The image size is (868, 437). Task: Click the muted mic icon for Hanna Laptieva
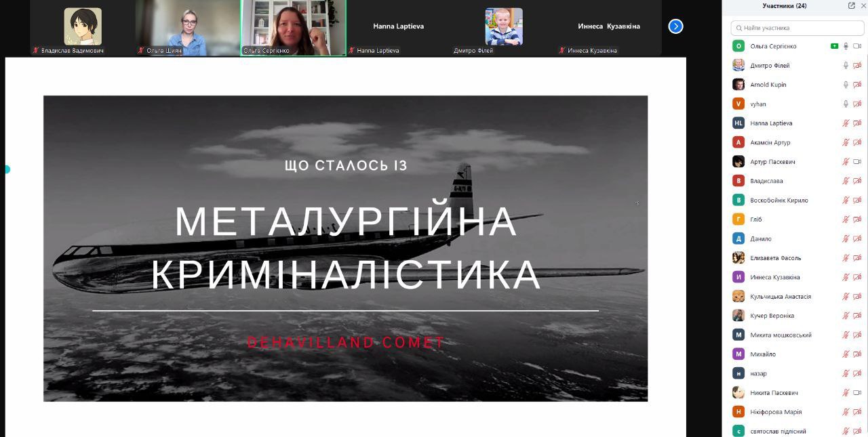[x=846, y=123]
